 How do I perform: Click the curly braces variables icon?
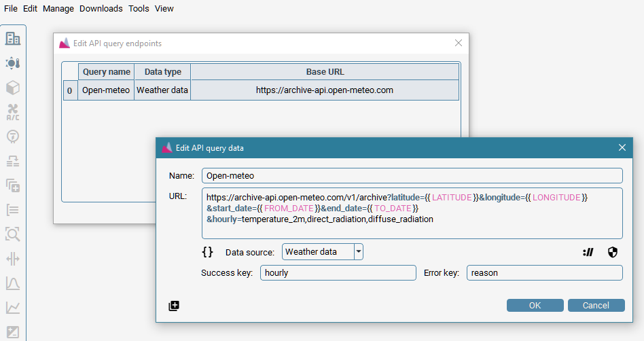point(208,252)
